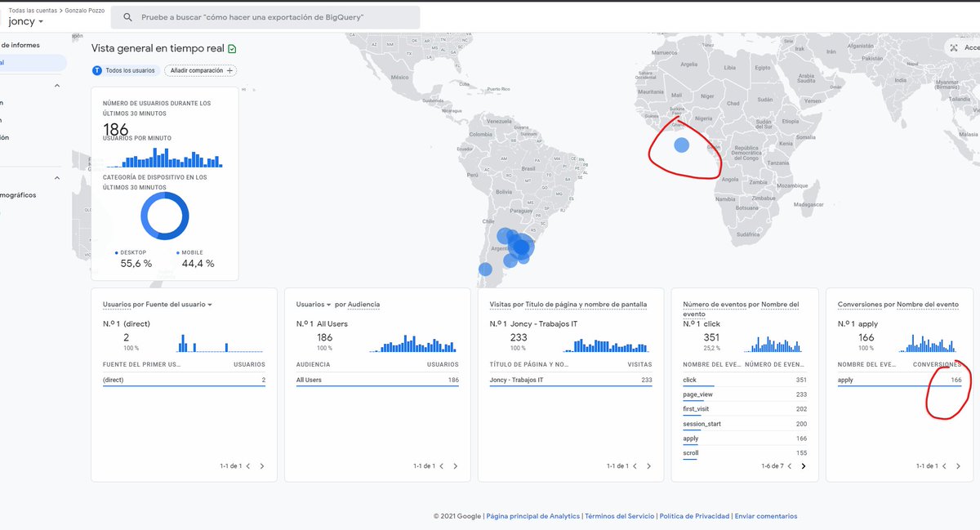
Task: Click the (direct) source row
Action: [x=184, y=380]
